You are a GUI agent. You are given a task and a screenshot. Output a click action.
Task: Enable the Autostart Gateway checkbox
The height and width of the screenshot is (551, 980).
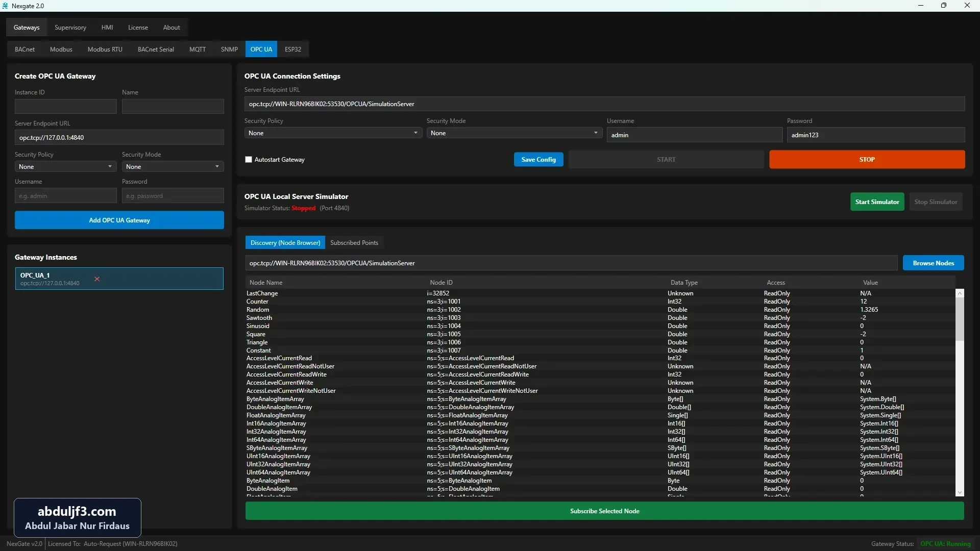pos(249,160)
